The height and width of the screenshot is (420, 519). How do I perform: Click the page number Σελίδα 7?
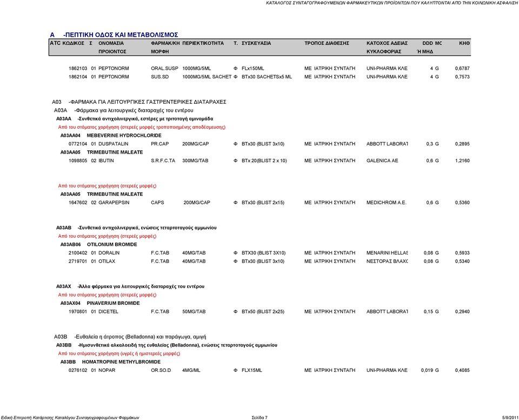click(259, 417)
